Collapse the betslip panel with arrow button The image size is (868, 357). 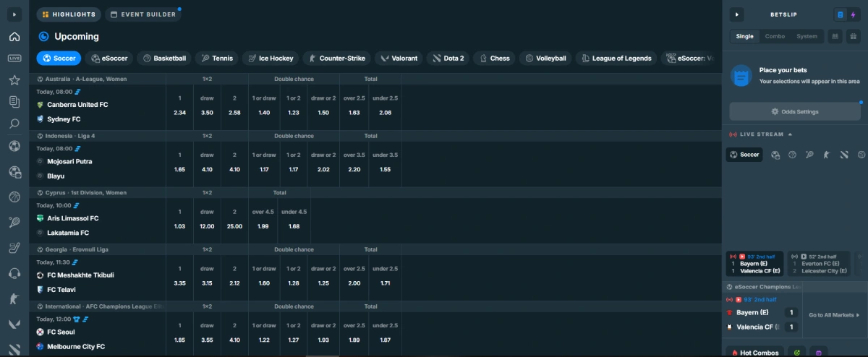pos(736,14)
